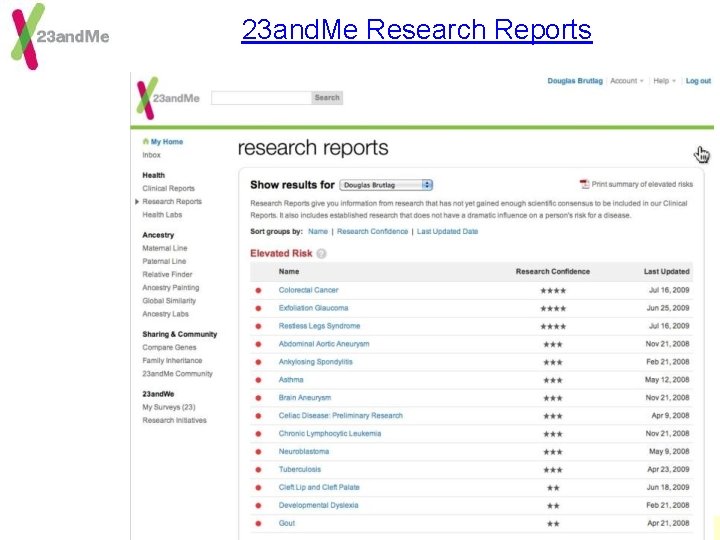The width and height of the screenshot is (720, 540).
Task: Click the May 12, 2008 date cell
Action: (667, 380)
